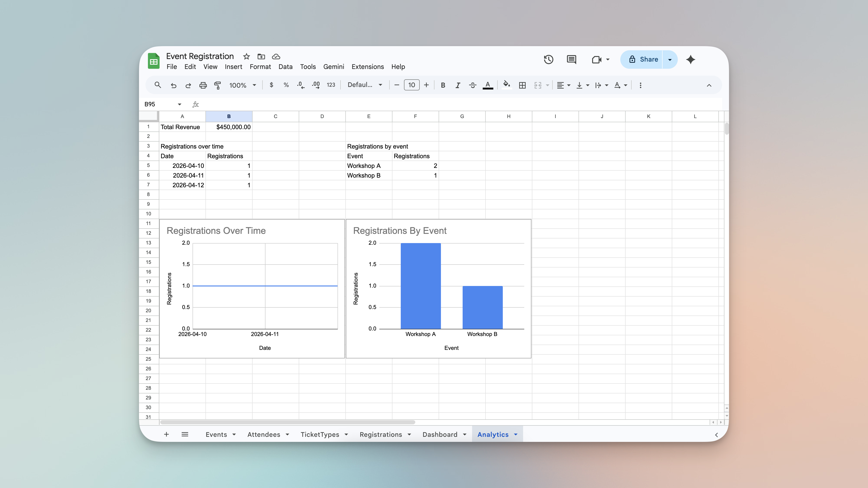Check the cloud save status icon
This screenshot has height=488, width=868.
[276, 57]
